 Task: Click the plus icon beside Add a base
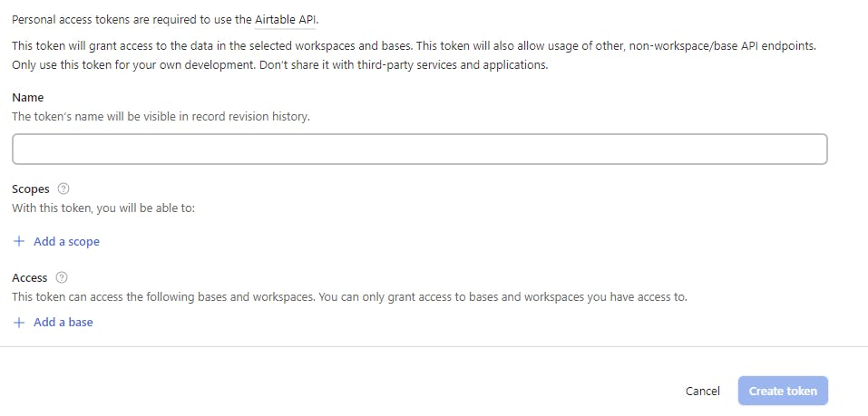pos(19,322)
